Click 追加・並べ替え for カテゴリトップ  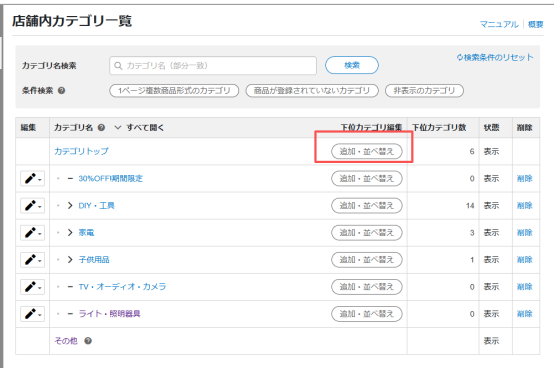pyautogui.click(x=367, y=151)
